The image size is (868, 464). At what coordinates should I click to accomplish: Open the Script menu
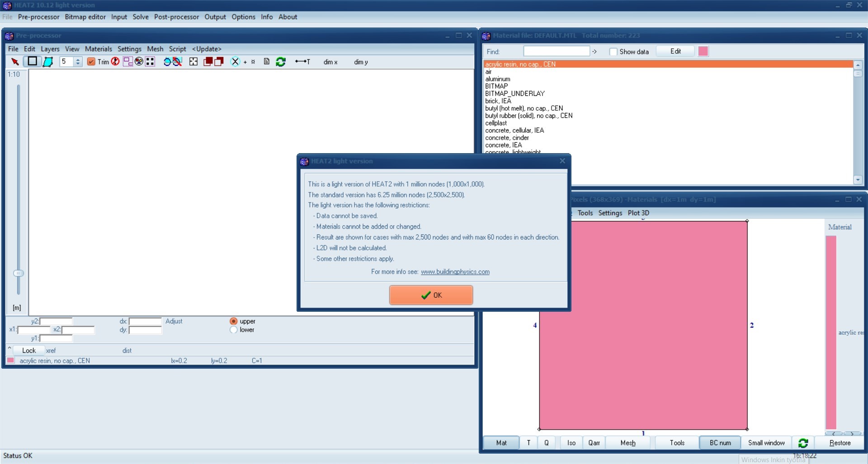(178, 49)
